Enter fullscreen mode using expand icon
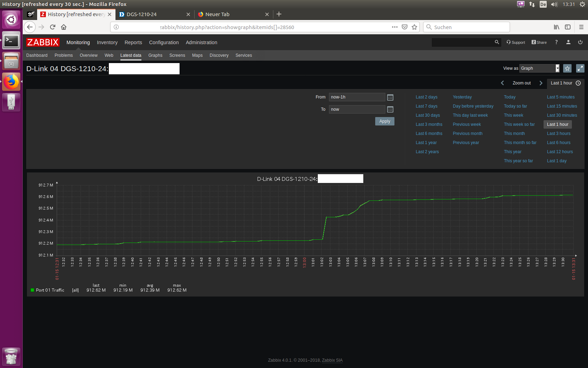This screenshot has width=588, height=368. (580, 68)
